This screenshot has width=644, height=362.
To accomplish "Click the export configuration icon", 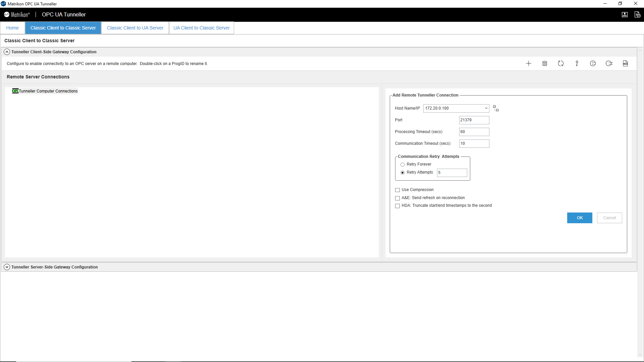I will (609, 63).
